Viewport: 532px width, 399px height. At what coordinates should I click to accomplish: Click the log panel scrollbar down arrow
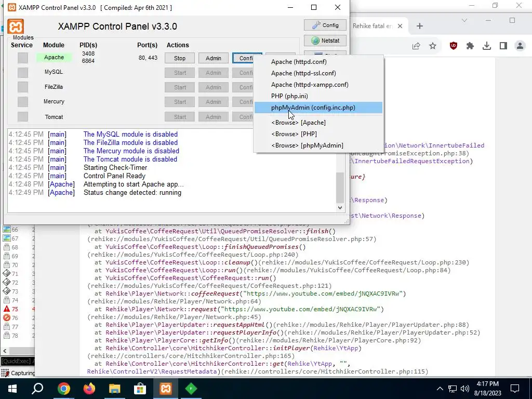340,208
